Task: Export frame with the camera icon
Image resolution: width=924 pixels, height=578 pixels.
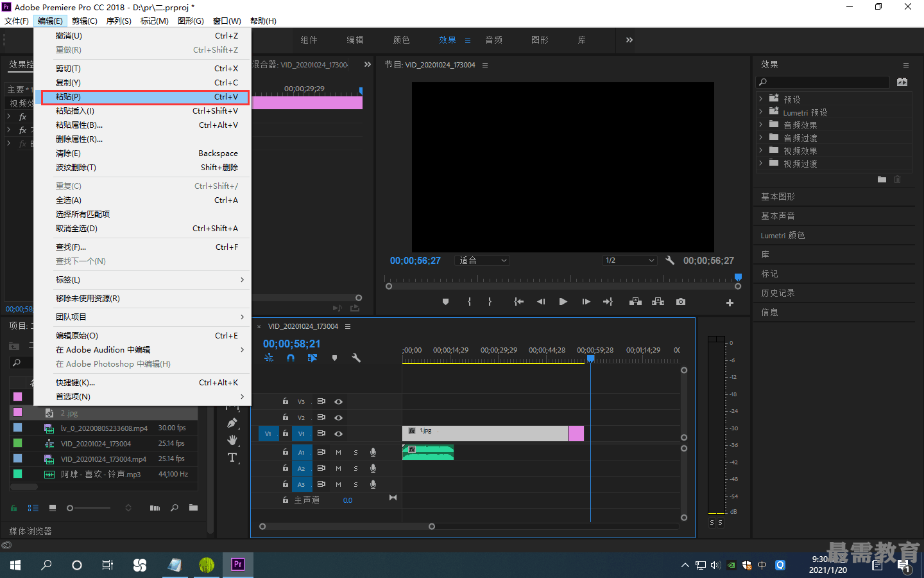Action: click(681, 302)
